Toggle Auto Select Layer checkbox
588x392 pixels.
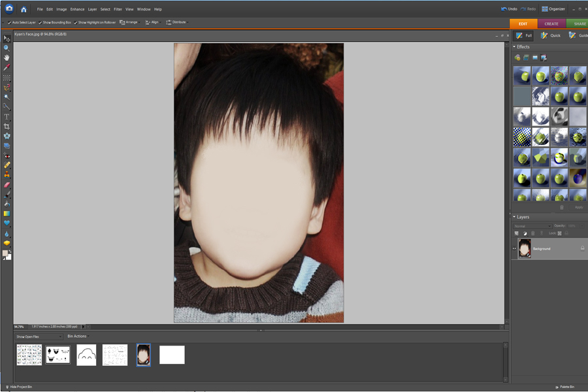point(8,22)
